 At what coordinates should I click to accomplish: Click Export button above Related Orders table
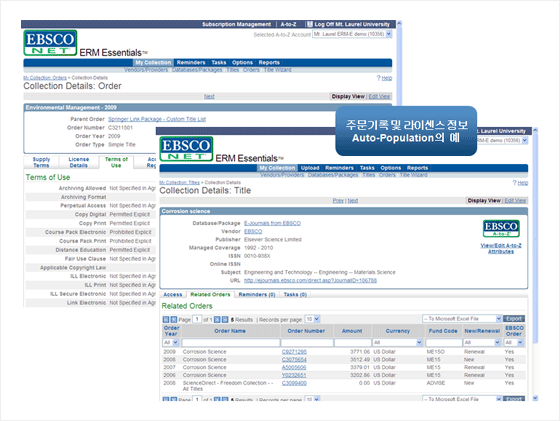[514, 319]
